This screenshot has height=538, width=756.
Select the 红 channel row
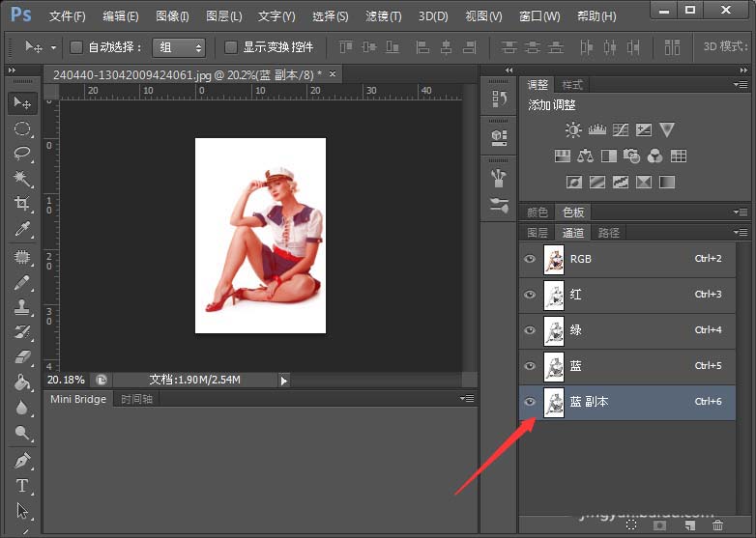(627, 295)
